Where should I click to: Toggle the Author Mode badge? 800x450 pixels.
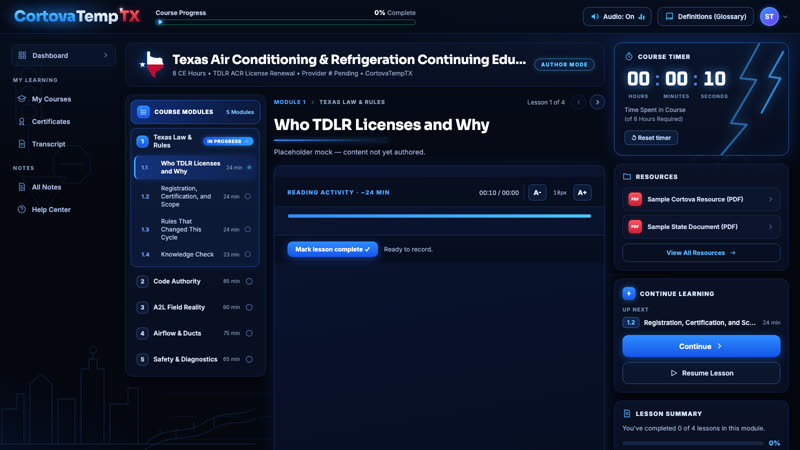564,64
